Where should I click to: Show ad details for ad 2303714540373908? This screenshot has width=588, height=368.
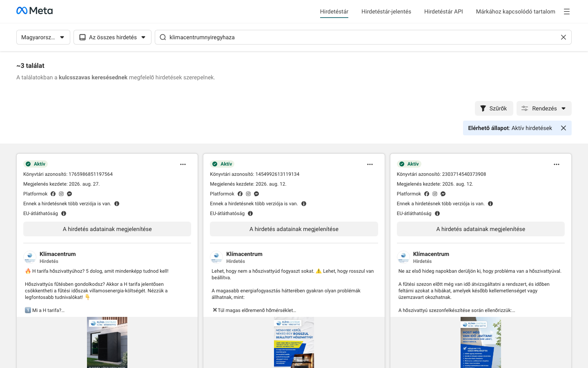481,229
